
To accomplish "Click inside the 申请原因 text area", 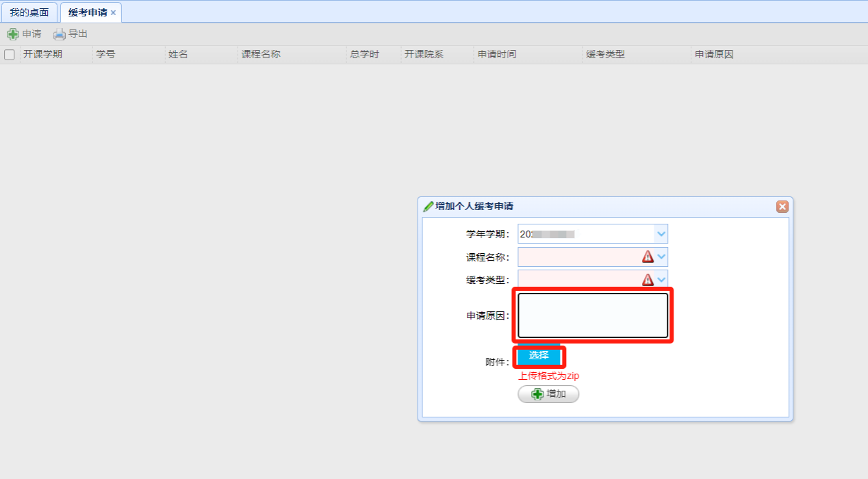I will tap(592, 315).
